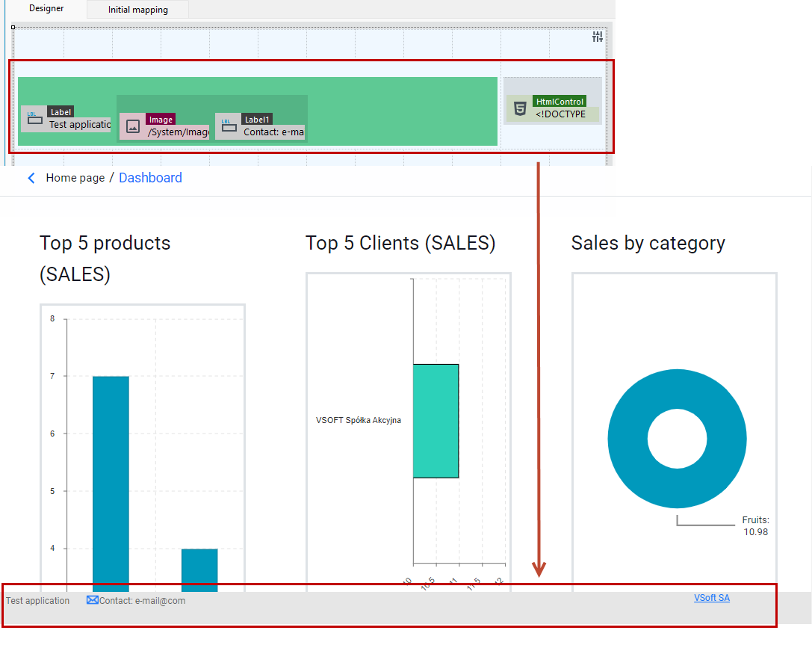Click the designer canvas corner handle
The width and height of the screenshot is (812, 651).
[x=13, y=27]
